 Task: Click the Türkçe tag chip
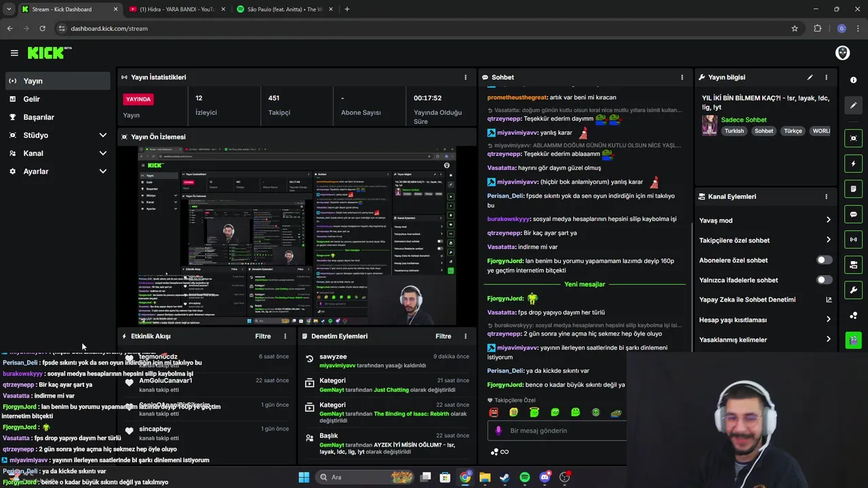(x=793, y=131)
